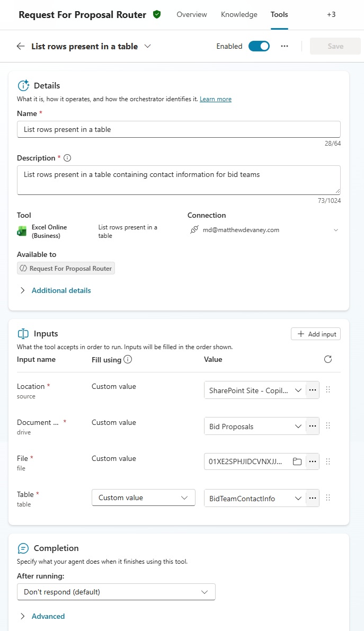Click the back arrow beside the tool title
The width and height of the screenshot is (364, 631).
21,46
